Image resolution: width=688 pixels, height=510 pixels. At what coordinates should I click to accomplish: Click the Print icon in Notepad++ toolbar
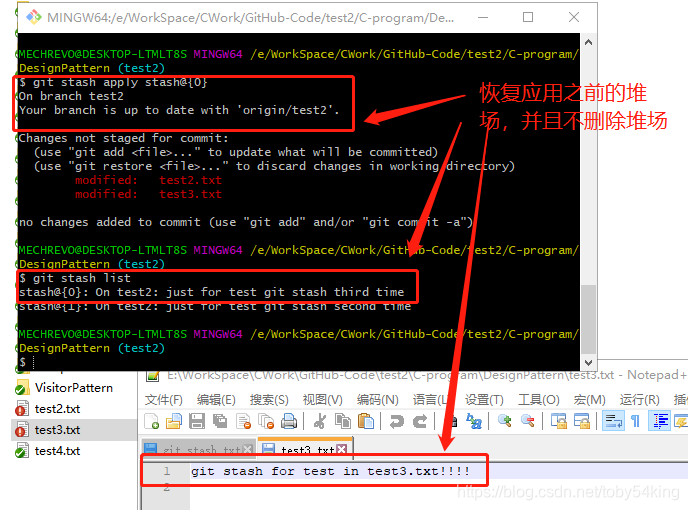click(x=289, y=421)
